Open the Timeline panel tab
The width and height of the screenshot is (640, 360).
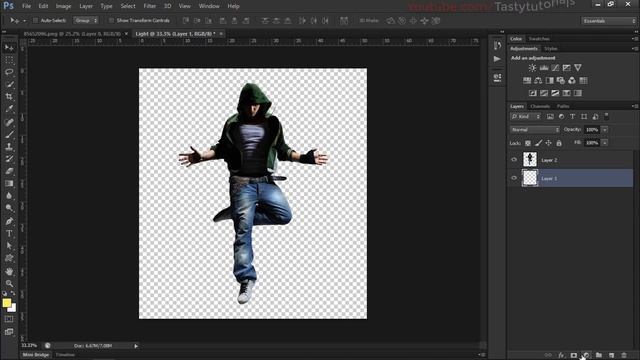point(65,355)
